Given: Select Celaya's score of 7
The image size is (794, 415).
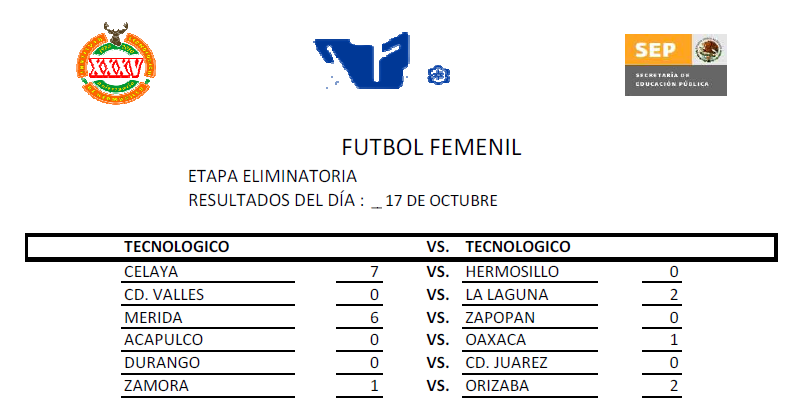Looking at the screenshot, I should (374, 271).
